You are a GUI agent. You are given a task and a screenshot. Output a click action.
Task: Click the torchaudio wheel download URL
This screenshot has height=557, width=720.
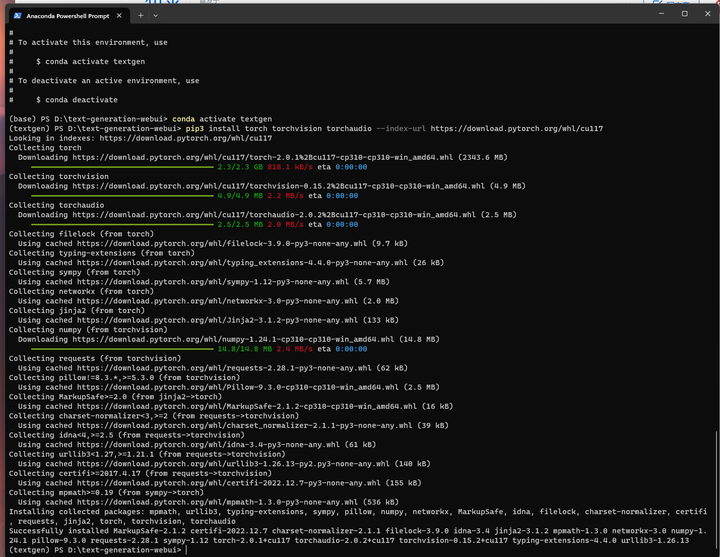274,215
